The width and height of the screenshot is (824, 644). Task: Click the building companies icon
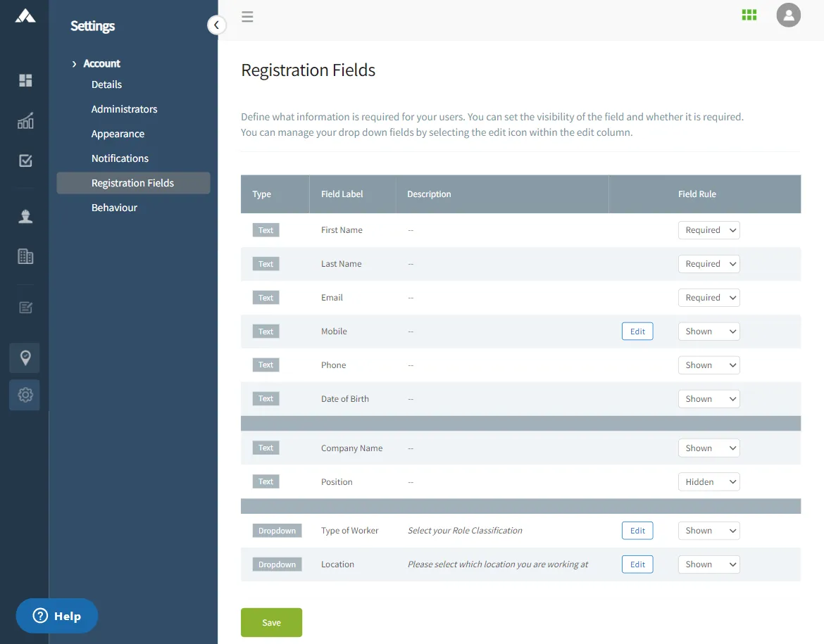pos(25,256)
